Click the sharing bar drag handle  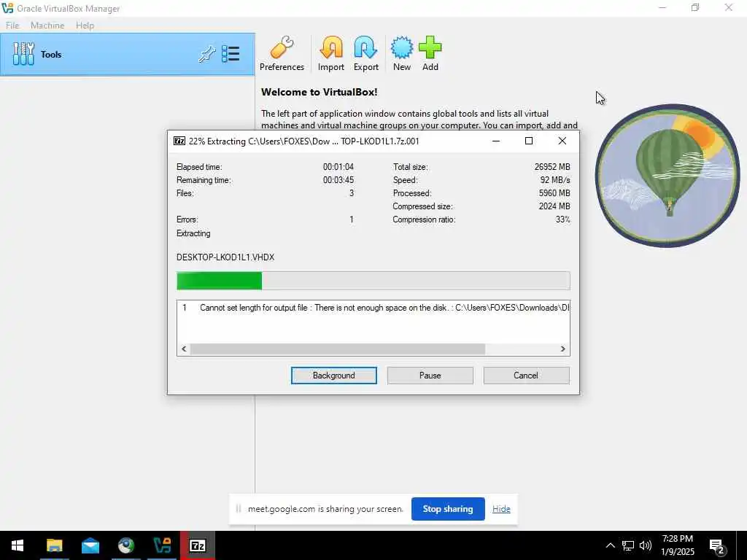click(239, 508)
